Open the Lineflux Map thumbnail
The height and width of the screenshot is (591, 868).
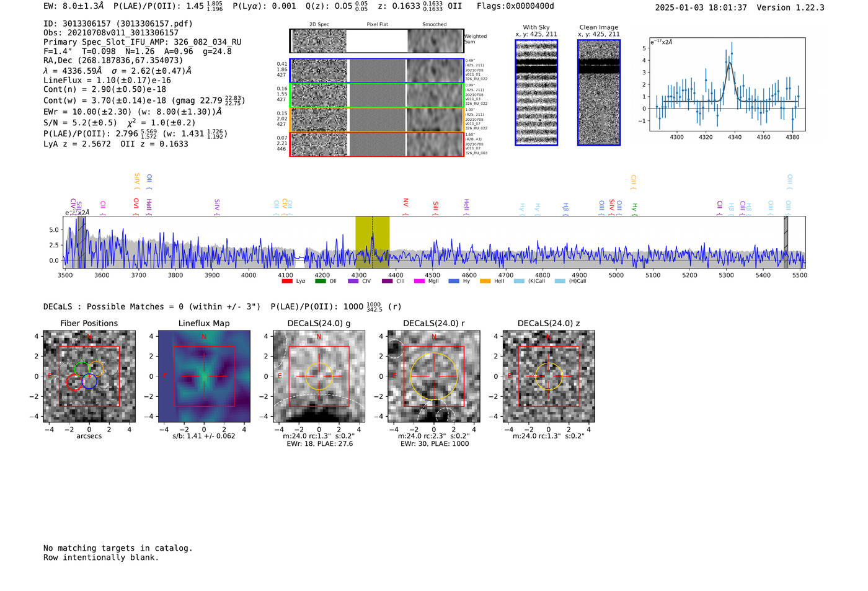(x=204, y=376)
